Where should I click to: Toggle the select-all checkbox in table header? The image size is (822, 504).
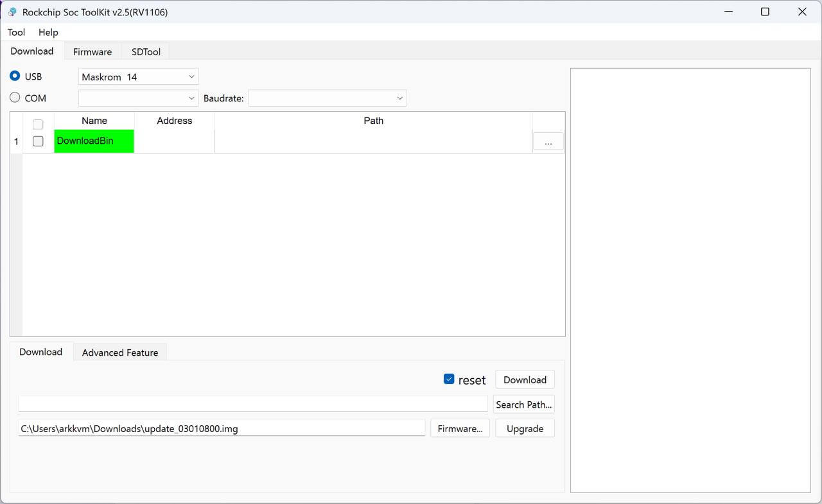tap(38, 125)
